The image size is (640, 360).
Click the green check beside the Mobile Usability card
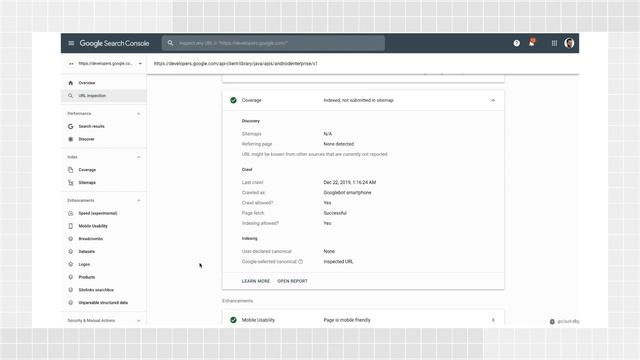(233, 320)
